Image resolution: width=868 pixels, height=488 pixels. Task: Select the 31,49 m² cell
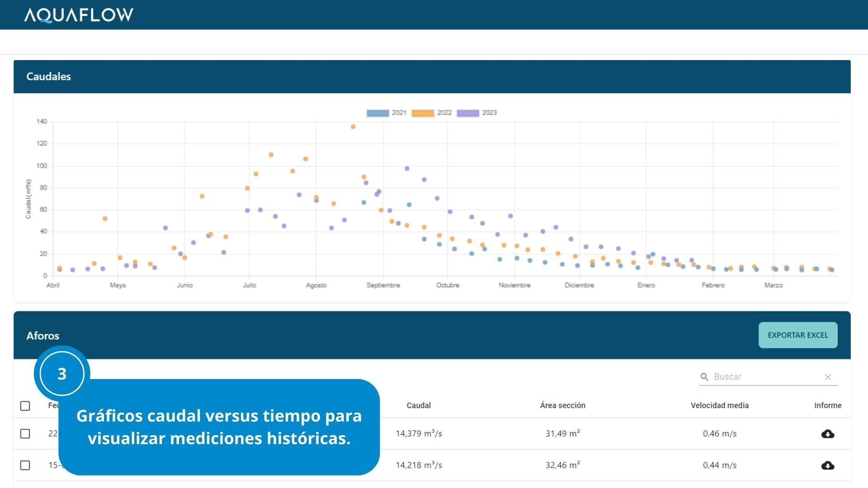click(562, 434)
